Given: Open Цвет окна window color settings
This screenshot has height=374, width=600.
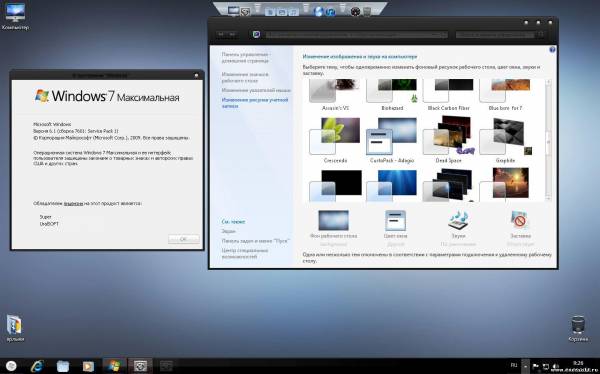Looking at the screenshot, I should (395, 228).
